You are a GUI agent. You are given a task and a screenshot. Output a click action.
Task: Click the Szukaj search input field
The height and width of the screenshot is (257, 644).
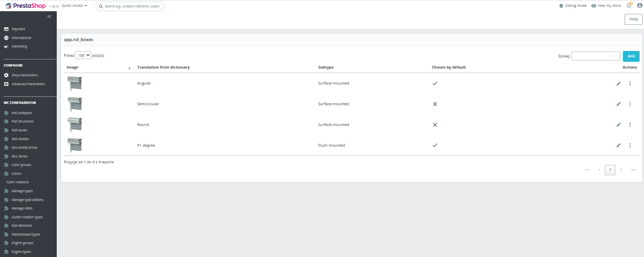(x=595, y=56)
